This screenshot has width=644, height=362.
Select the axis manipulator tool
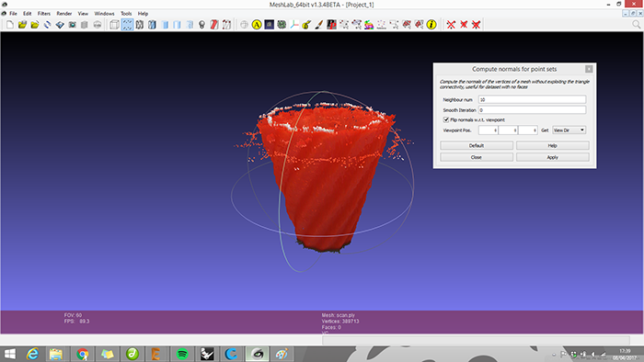click(294, 25)
